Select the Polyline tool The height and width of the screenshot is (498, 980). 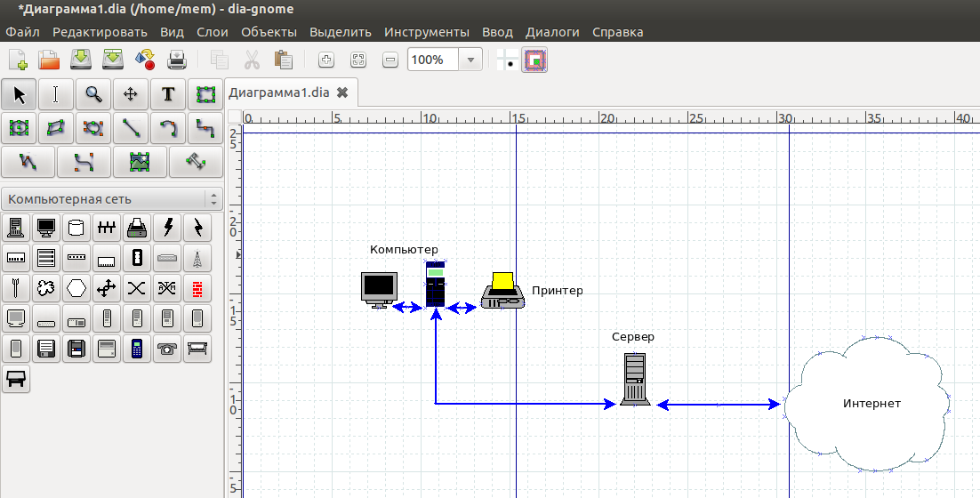[x=28, y=162]
